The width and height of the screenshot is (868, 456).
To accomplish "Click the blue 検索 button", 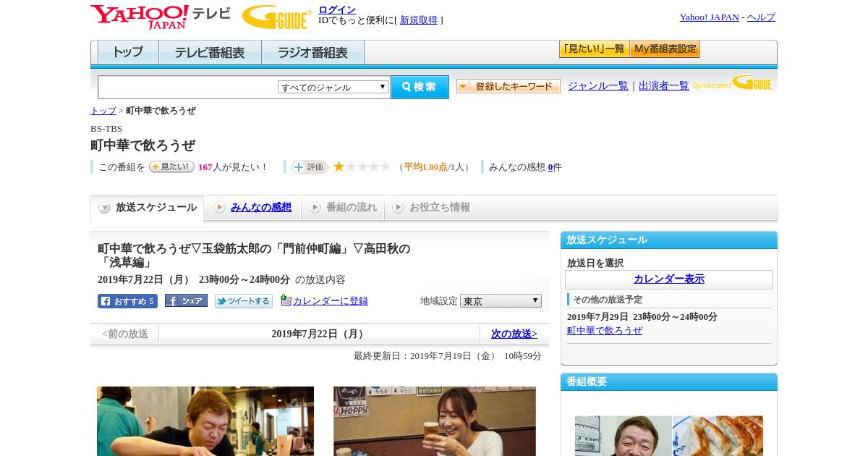I will pyautogui.click(x=420, y=87).
